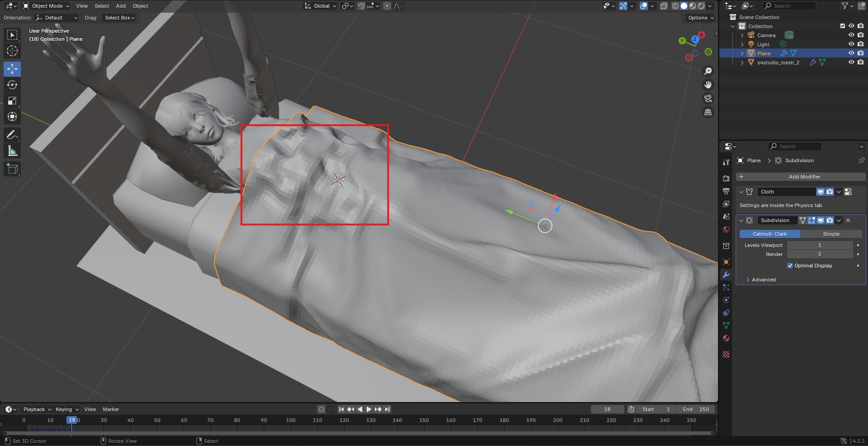
Task: Hide the Plane object in viewport
Action: coord(851,53)
